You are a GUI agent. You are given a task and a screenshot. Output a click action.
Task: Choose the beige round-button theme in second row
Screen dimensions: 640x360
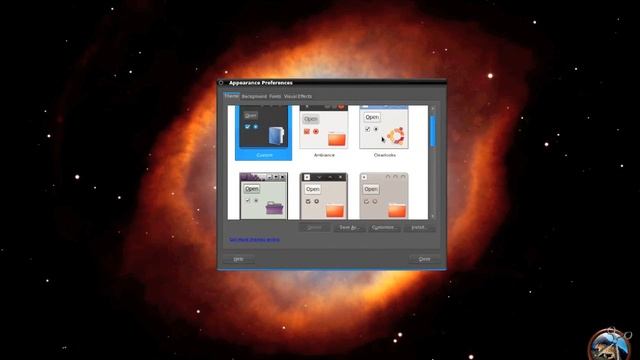[x=384, y=196]
